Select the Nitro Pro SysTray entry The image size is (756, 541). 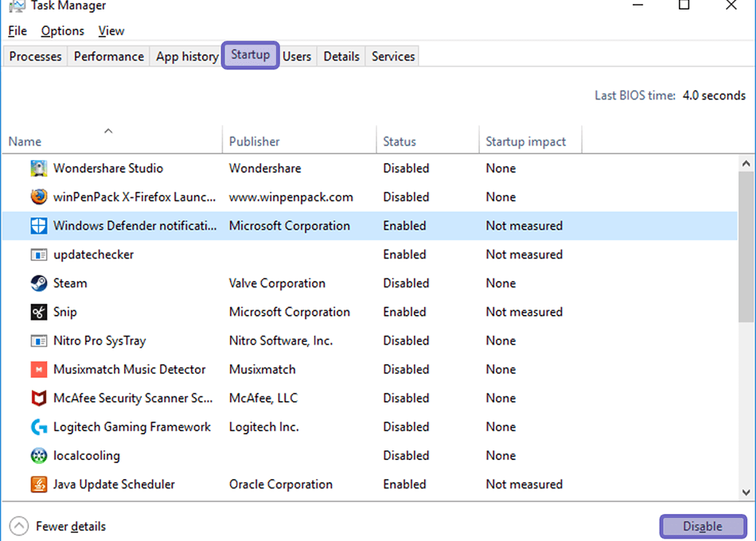point(99,341)
